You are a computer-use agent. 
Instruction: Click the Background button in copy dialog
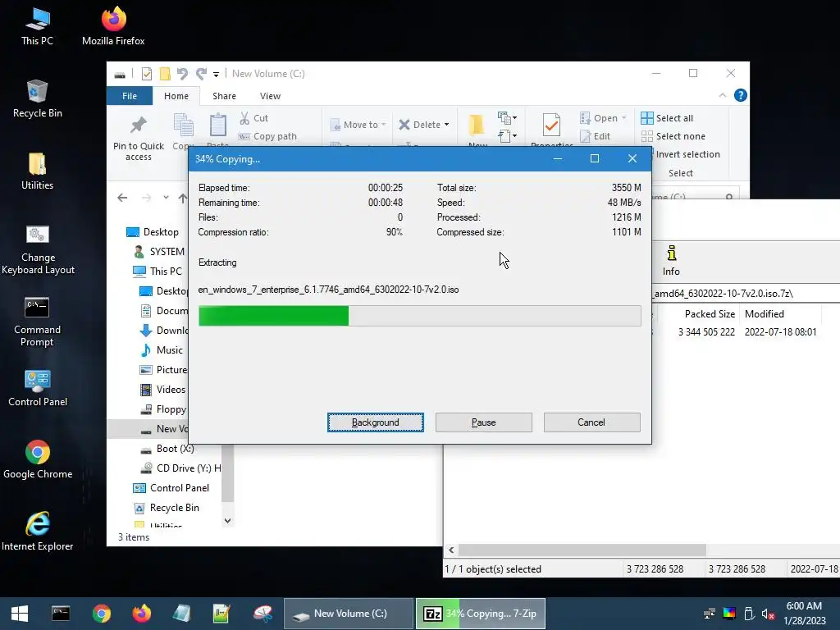click(x=376, y=422)
